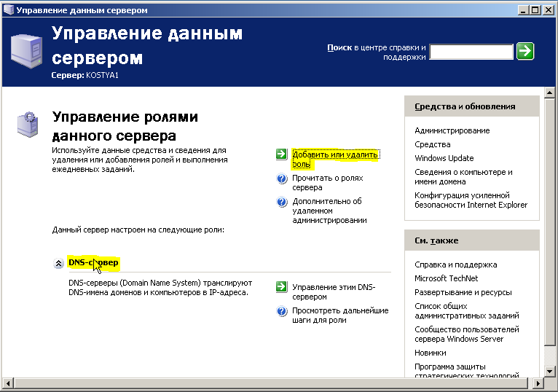
Task: Collapse the DNS-сервер role section
Action: tap(58, 264)
